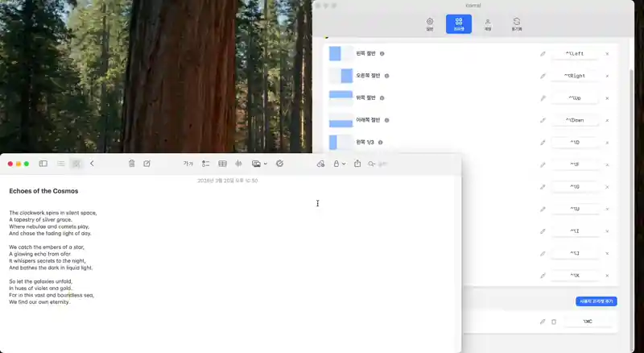Clear the ^⌥Left shortcut with its X
Viewport: 644px width, 353px height.
tap(607, 54)
